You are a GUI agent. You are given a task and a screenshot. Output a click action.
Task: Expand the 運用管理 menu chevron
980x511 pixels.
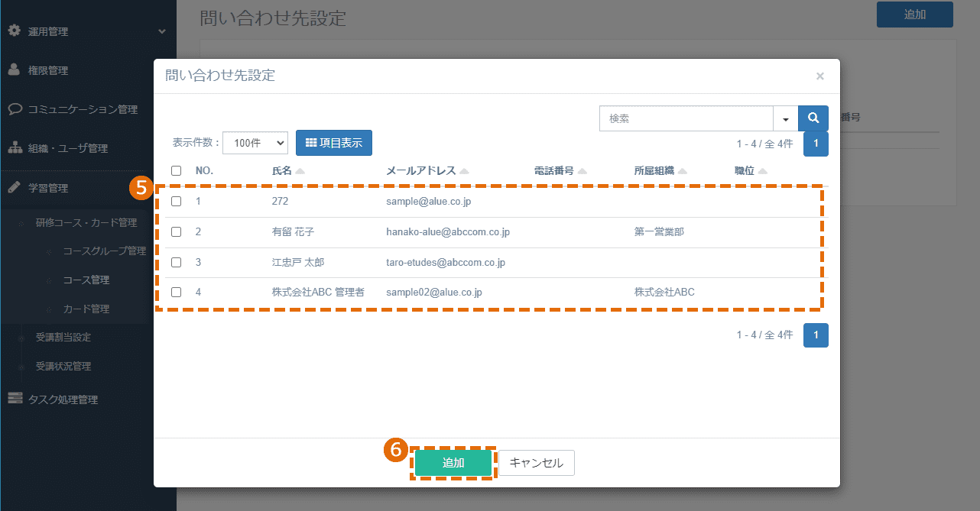coord(161,31)
